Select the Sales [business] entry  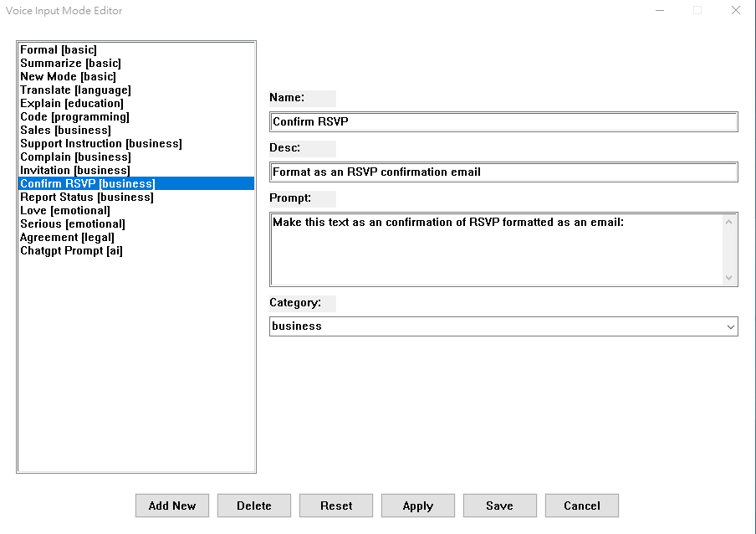click(136, 131)
